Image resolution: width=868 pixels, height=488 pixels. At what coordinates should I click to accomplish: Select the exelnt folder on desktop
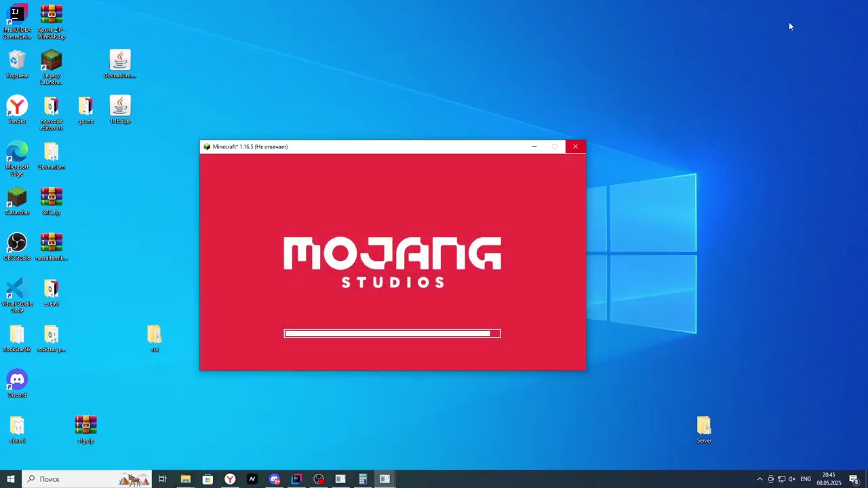coord(52,292)
